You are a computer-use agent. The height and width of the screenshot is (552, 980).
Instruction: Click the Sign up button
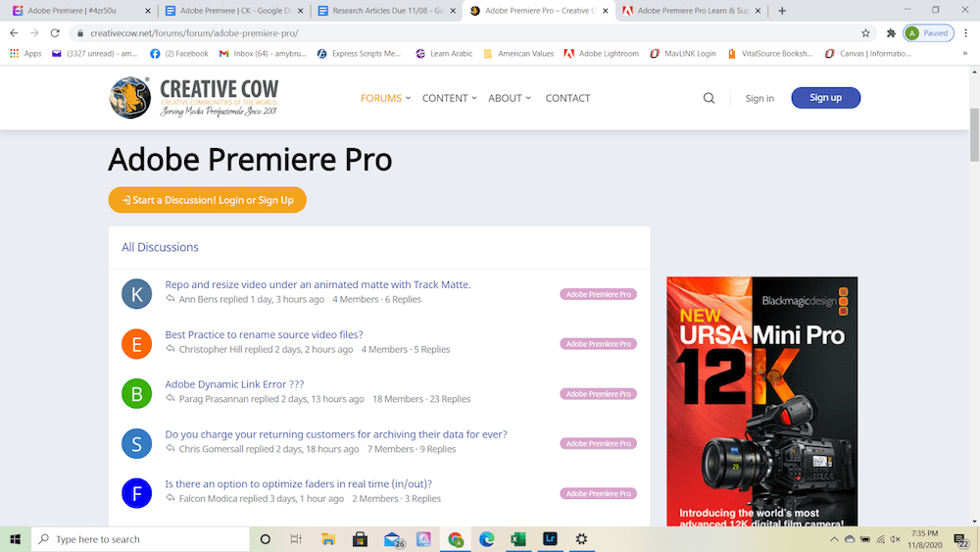click(825, 97)
